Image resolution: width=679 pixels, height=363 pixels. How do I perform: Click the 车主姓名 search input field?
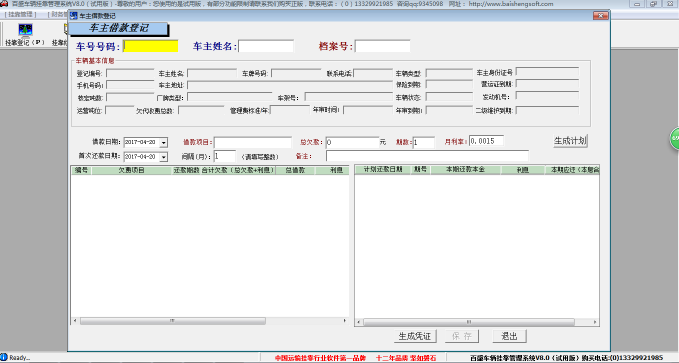point(266,46)
